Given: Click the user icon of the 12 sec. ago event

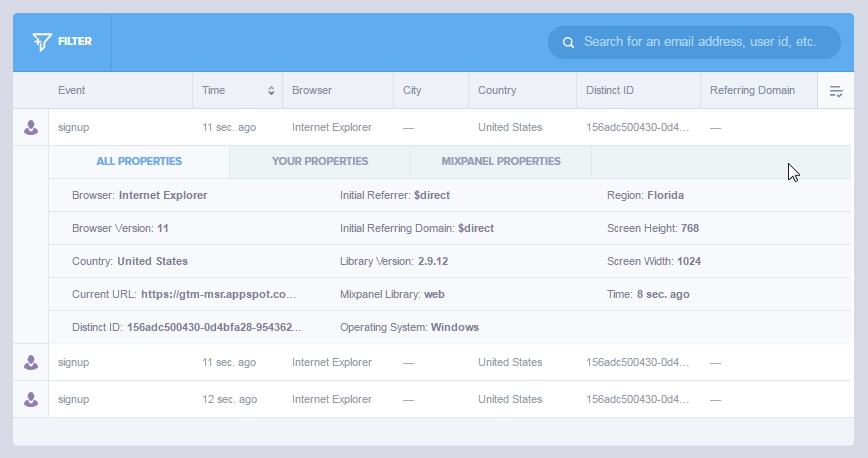Looking at the screenshot, I should coord(31,399).
